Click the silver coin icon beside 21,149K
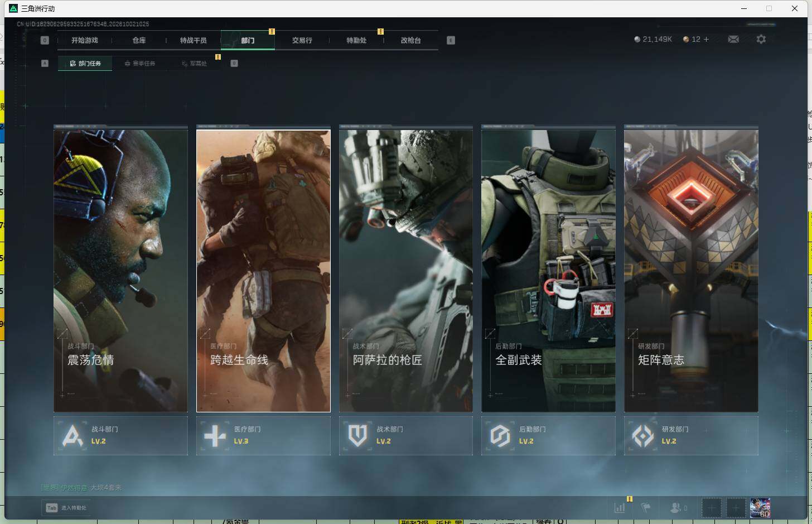The width and height of the screenshot is (812, 524). (x=637, y=39)
